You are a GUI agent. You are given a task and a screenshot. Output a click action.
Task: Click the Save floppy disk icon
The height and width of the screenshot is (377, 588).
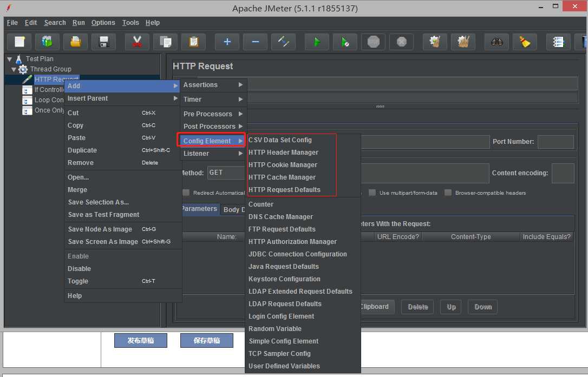coord(104,42)
